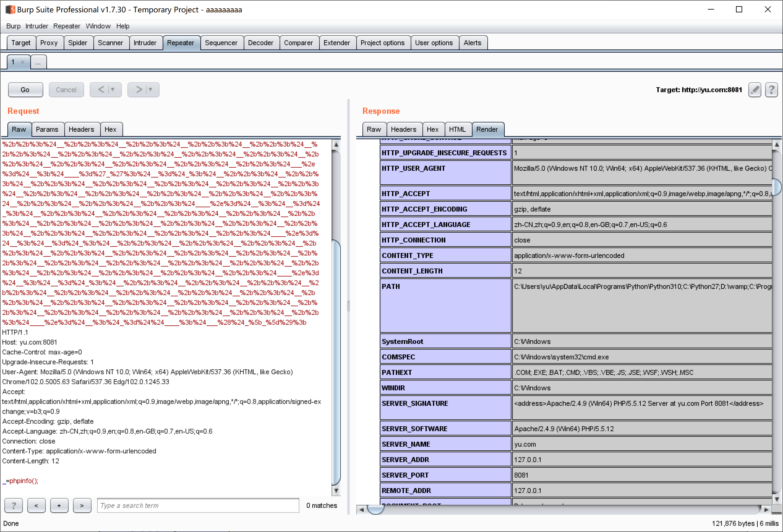Open the Repeater help question mark icon

tap(771, 90)
